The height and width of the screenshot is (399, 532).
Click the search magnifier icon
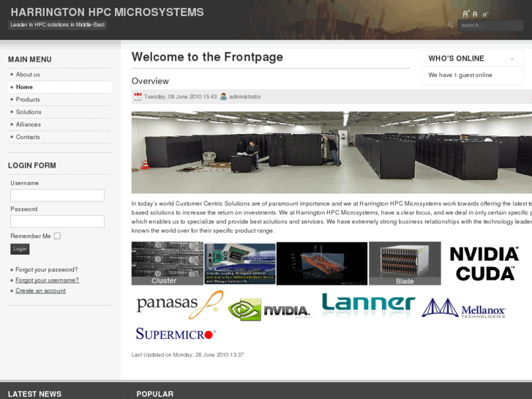click(x=451, y=25)
